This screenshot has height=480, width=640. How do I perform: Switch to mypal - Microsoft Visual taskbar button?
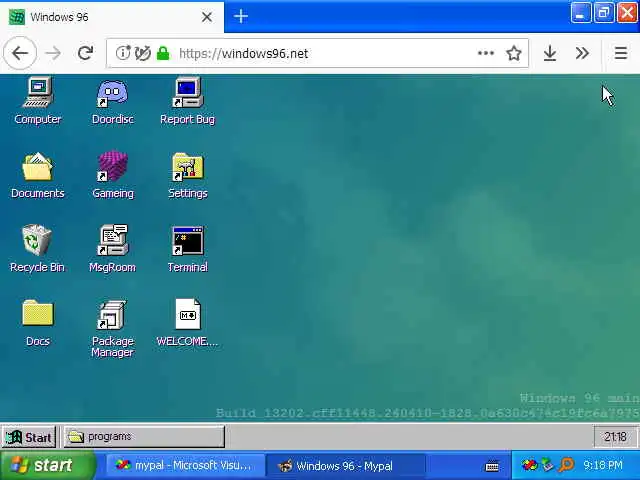[184, 466]
